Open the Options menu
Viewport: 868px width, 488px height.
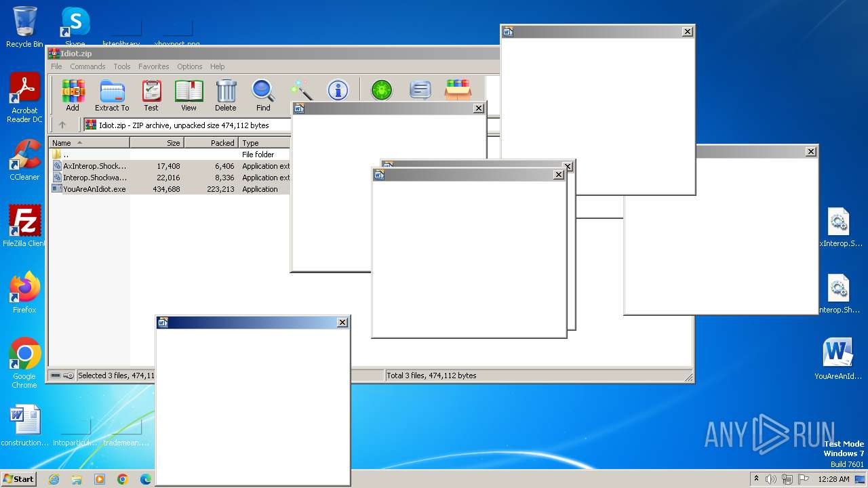click(190, 66)
